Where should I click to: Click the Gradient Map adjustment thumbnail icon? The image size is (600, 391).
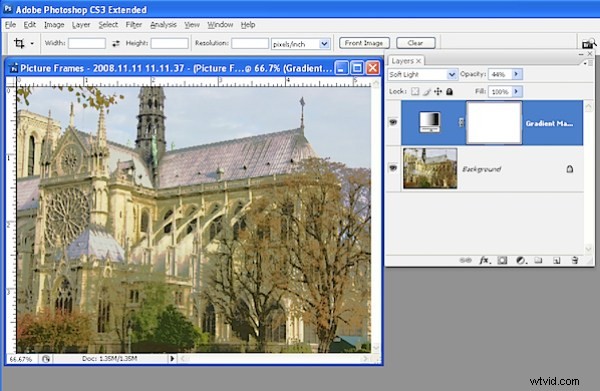430,122
